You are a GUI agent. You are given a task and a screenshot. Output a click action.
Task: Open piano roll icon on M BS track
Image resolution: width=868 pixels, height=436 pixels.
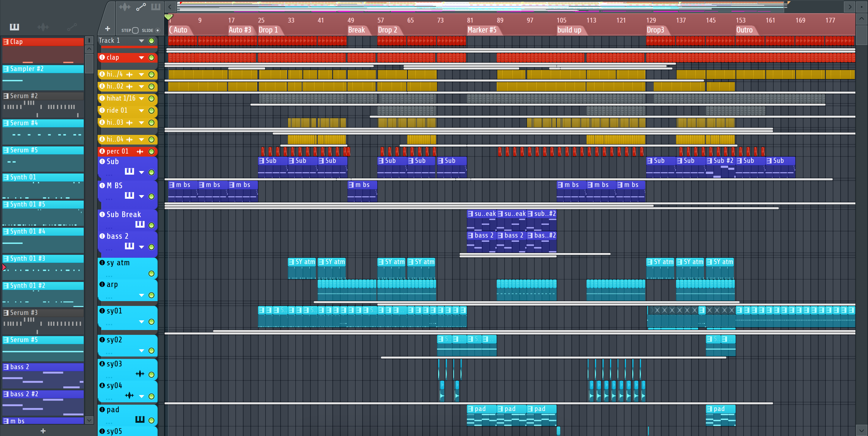coord(129,195)
